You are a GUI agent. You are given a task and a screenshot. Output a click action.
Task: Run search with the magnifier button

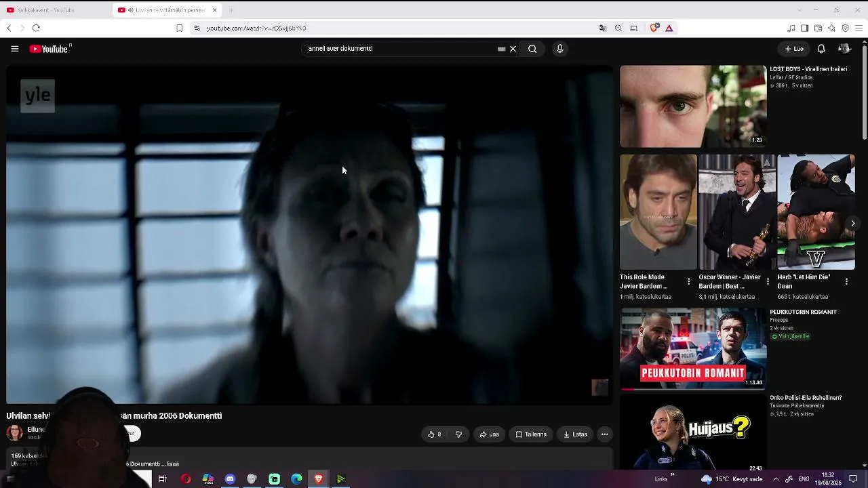click(532, 49)
